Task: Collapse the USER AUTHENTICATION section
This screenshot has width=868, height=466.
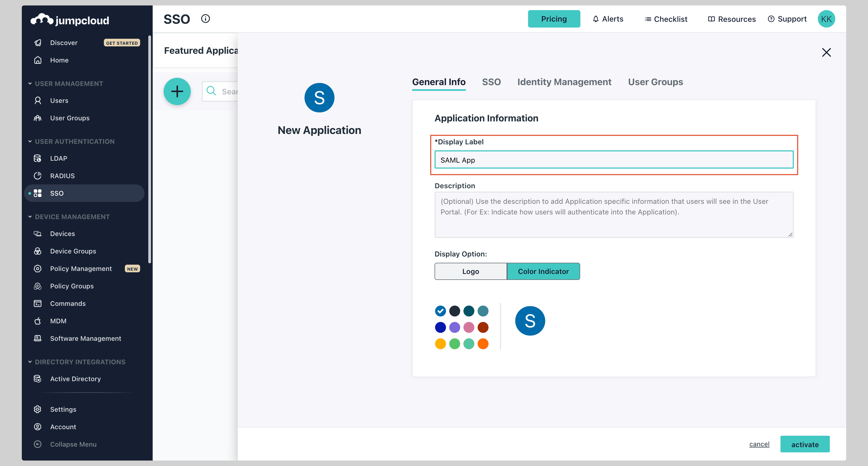Action: coord(30,141)
